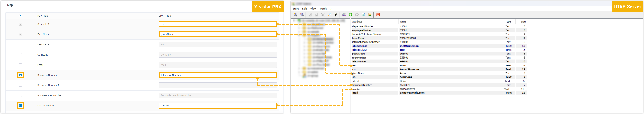The height and width of the screenshot is (114, 644).
Task: Click the telephoneNumber LDAP field input
Action: [218, 75]
